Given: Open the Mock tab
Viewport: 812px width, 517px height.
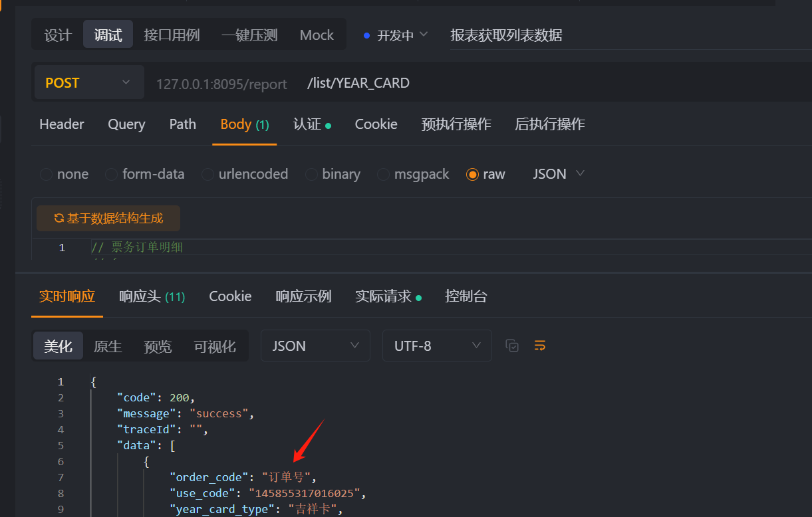Looking at the screenshot, I should click(x=317, y=35).
